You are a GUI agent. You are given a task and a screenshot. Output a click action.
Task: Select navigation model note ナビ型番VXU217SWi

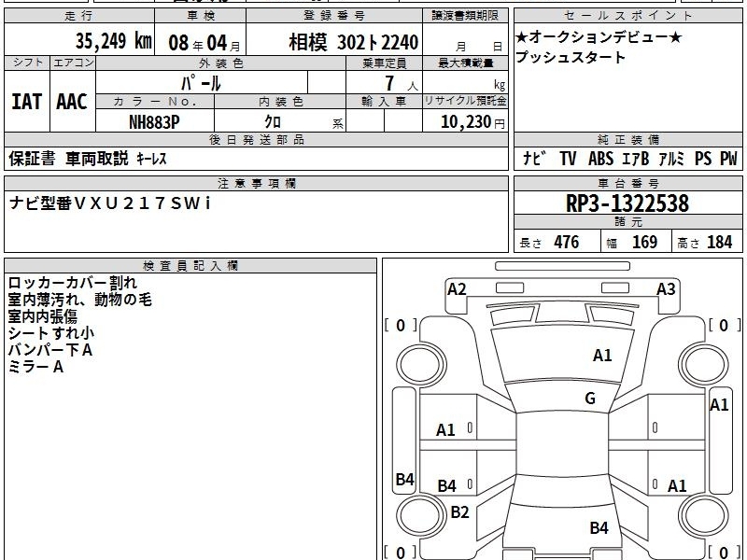tap(110, 203)
